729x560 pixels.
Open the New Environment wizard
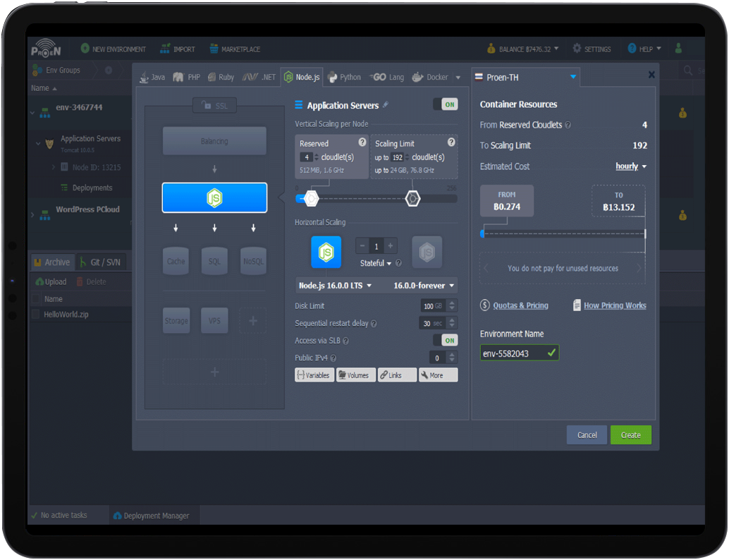[113, 49]
